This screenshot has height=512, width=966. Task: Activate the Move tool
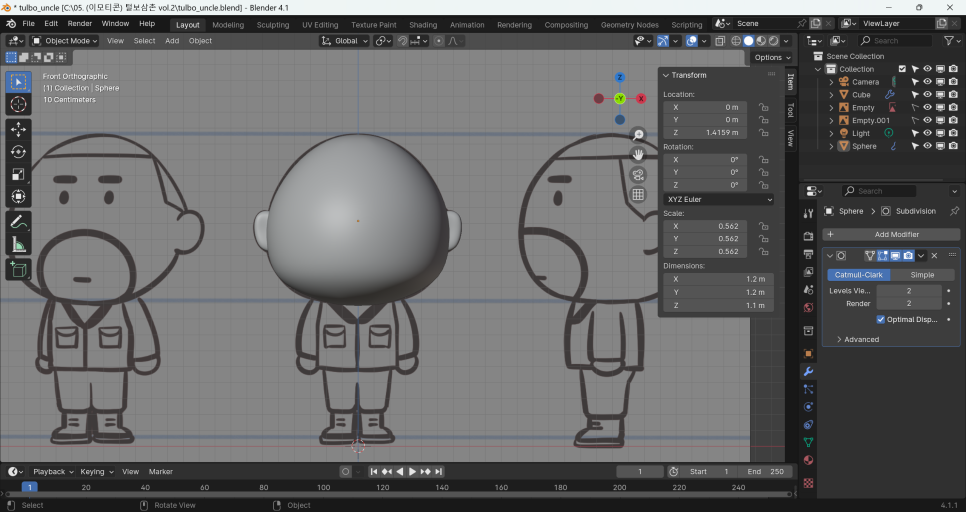coord(18,129)
